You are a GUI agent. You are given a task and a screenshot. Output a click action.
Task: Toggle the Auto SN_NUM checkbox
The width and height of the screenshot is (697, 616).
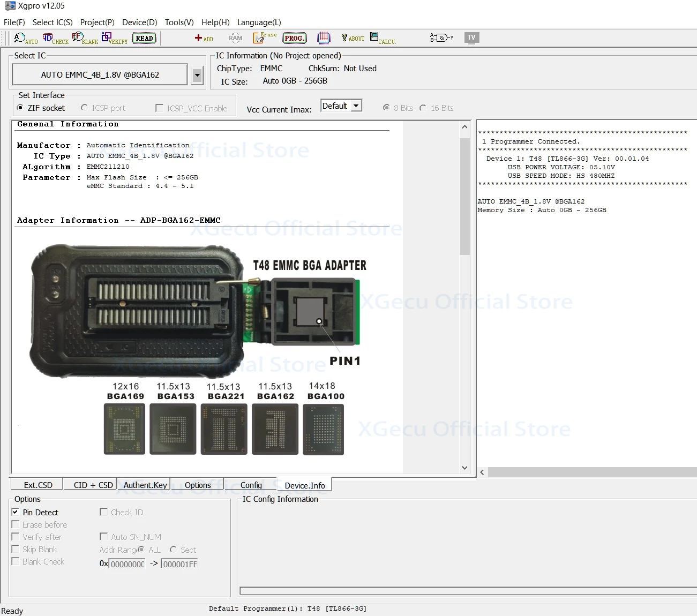point(104,537)
